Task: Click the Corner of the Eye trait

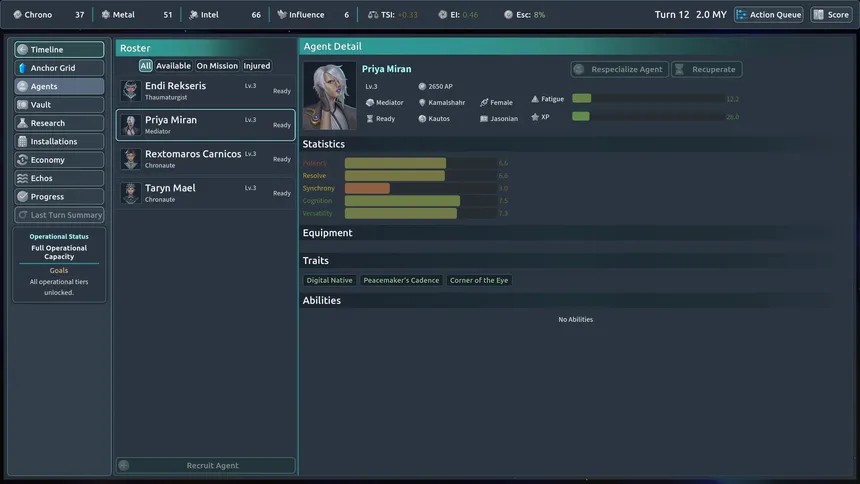Action: (x=479, y=280)
